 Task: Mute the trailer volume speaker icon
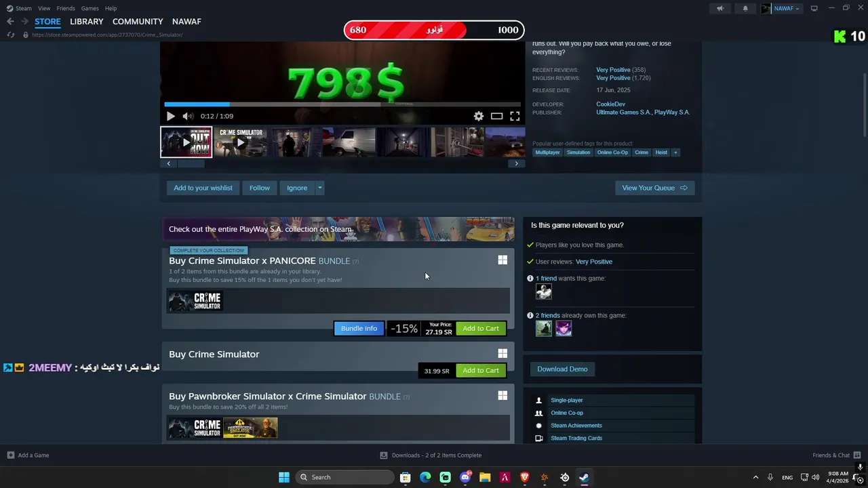(188, 116)
